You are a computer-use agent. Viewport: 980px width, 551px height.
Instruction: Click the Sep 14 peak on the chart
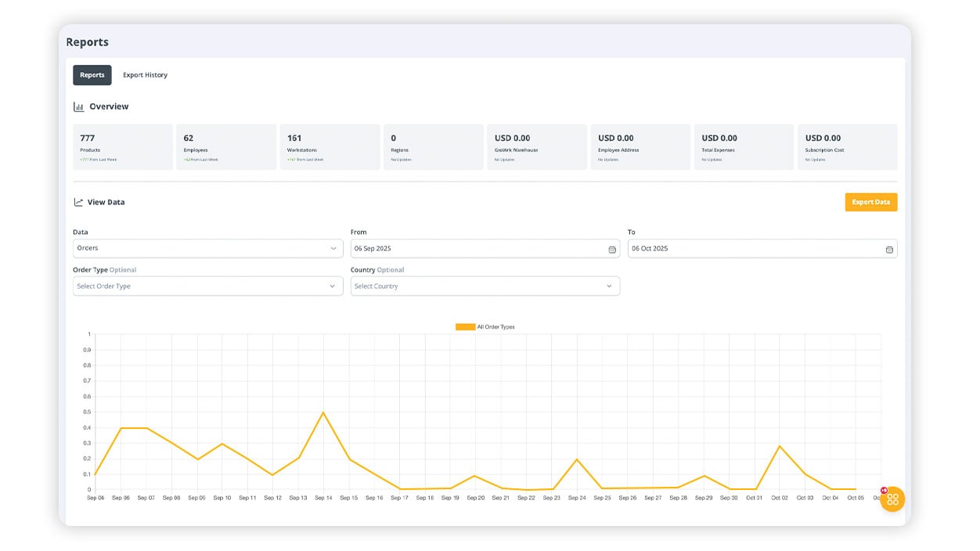(323, 412)
